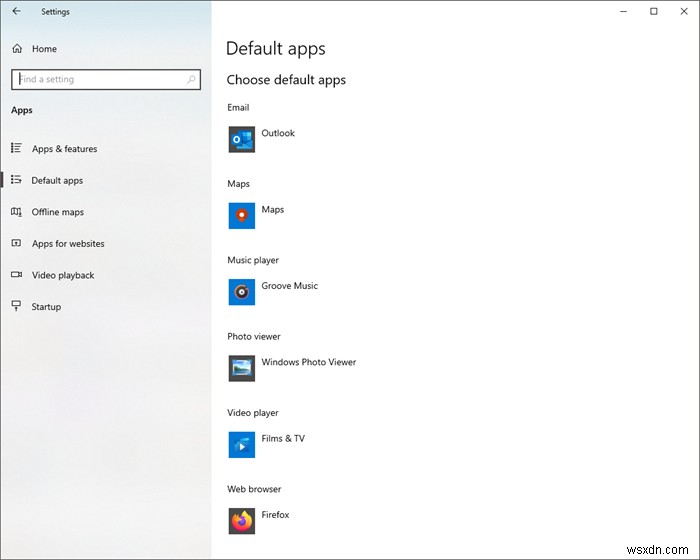Open Startup apps page
This screenshot has height=560, width=700.
pyautogui.click(x=46, y=307)
